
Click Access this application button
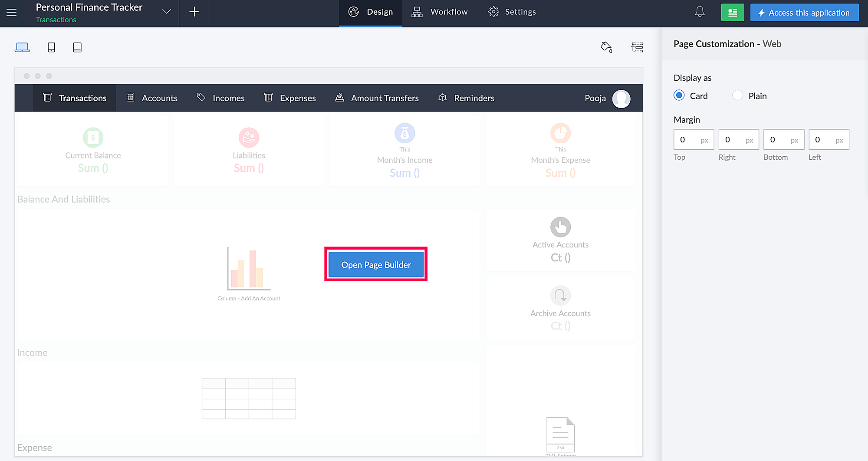(x=805, y=13)
